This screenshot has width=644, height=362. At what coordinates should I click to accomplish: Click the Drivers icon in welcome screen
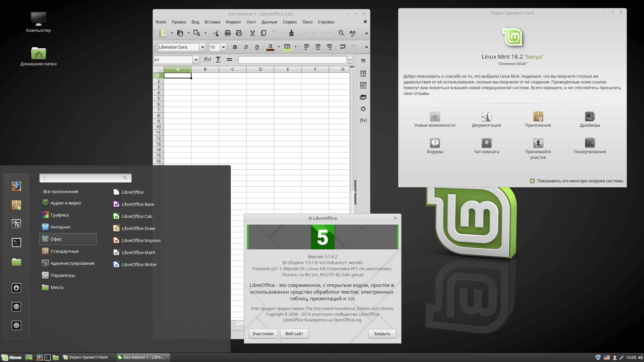point(590,116)
